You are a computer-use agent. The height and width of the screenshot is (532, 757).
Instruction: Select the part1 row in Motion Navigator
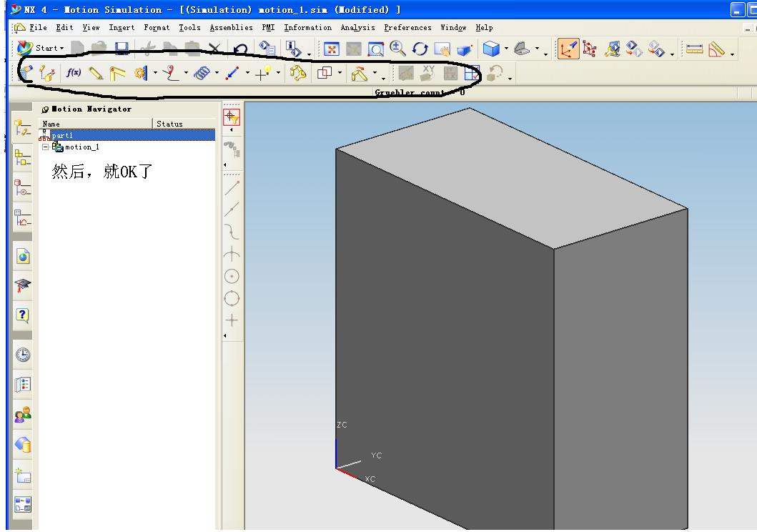coord(127,135)
